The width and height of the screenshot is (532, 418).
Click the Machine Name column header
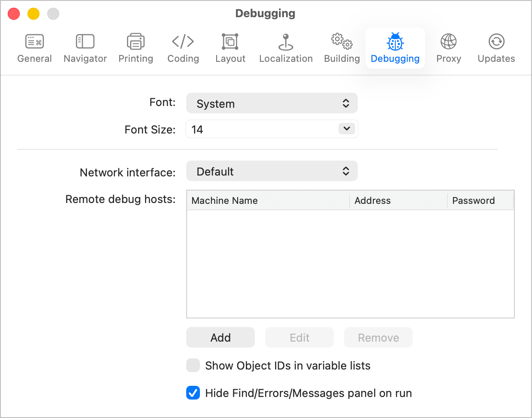tap(225, 200)
